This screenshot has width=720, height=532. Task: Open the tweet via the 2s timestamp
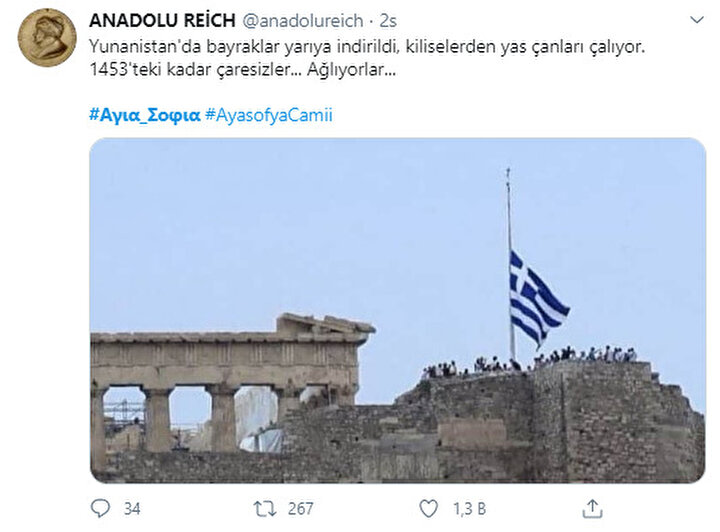(388, 21)
